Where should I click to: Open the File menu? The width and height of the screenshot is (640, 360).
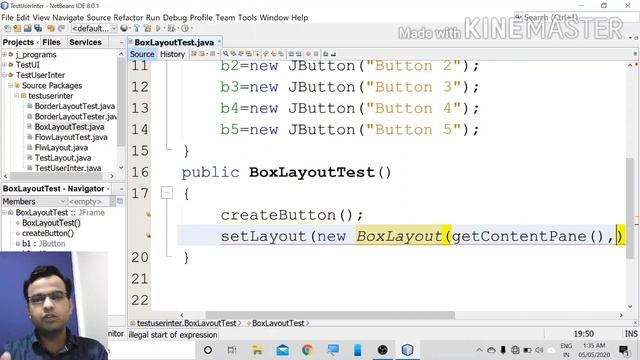click(7, 18)
